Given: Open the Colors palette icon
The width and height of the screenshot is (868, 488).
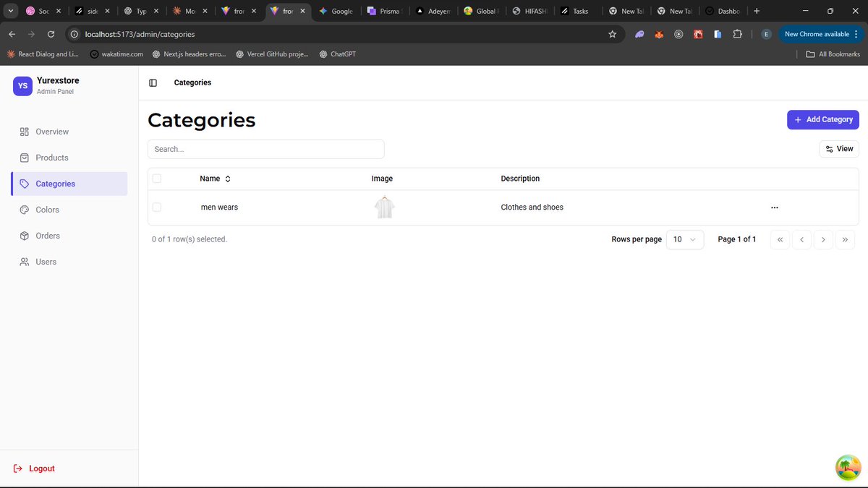Looking at the screenshot, I should (23, 210).
